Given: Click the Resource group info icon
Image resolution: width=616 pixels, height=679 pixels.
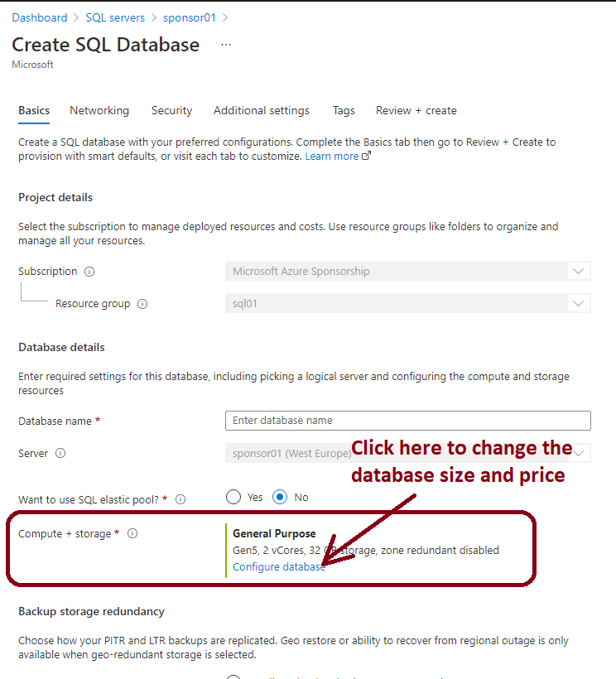Looking at the screenshot, I should [142, 304].
